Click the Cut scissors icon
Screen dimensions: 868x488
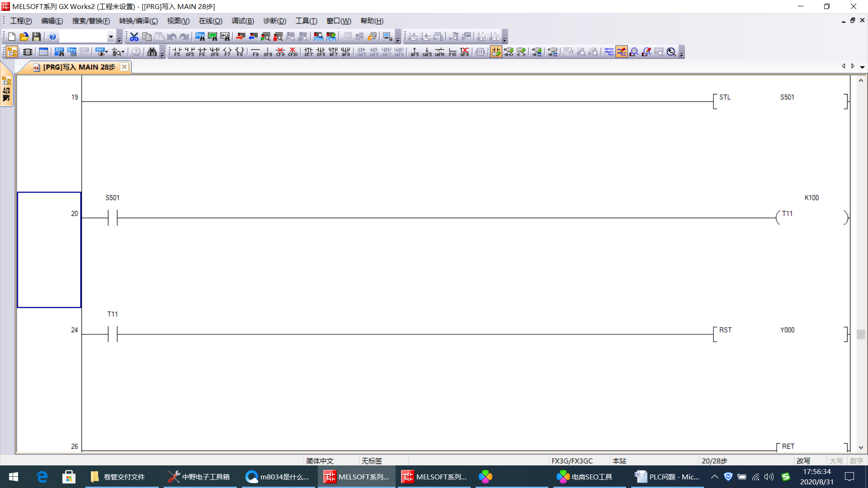click(134, 37)
